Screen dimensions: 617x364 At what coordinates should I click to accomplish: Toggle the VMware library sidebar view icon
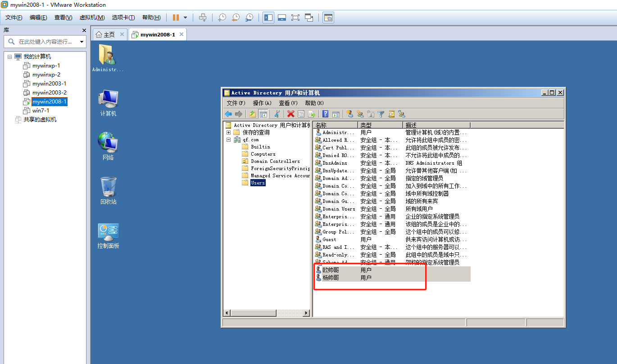click(x=268, y=17)
